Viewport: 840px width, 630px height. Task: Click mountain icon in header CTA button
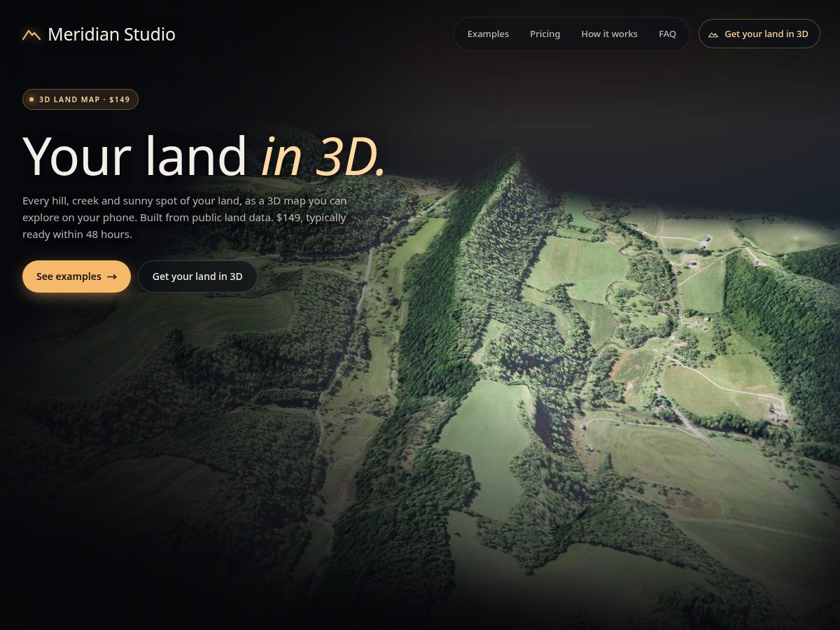pos(713,34)
